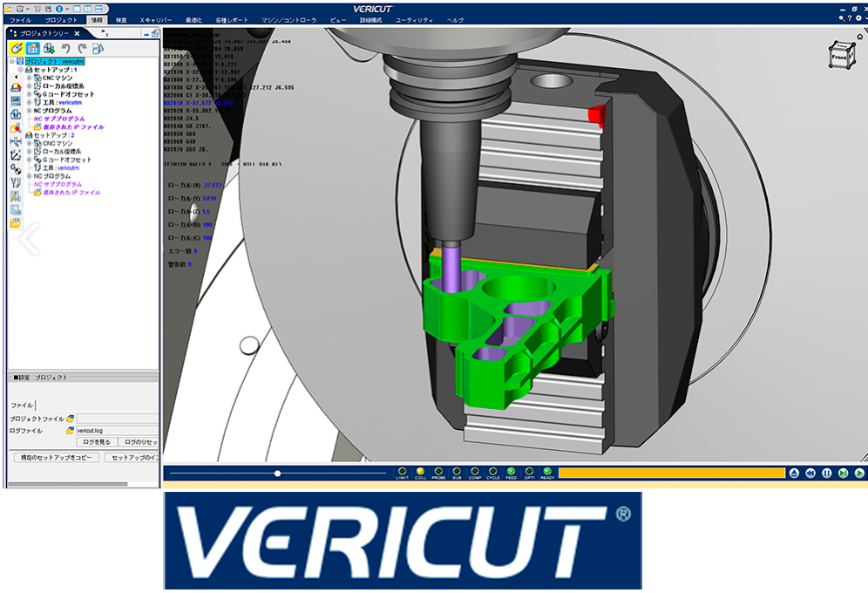Select the stacked-rows layout icon in the title bar
This screenshot has height=593, width=868.
click(x=98, y=9)
